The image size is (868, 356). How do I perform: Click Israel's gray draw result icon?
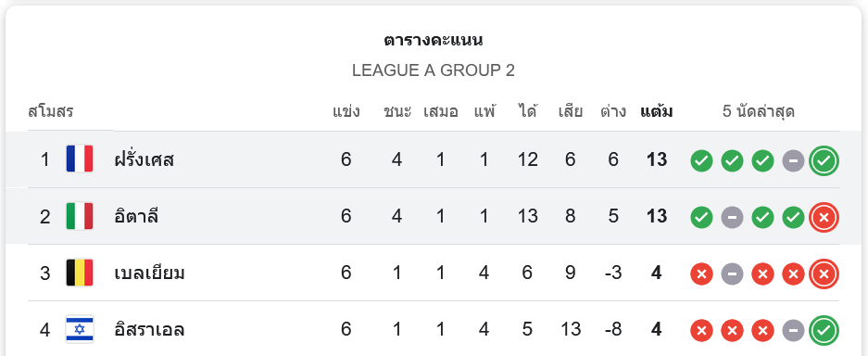click(x=793, y=331)
